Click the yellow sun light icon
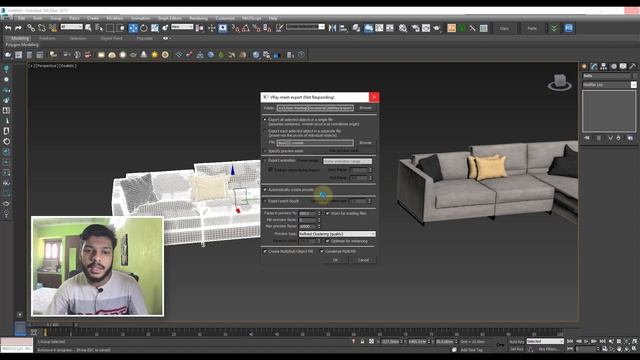640x360 pixels. tap(154, 55)
